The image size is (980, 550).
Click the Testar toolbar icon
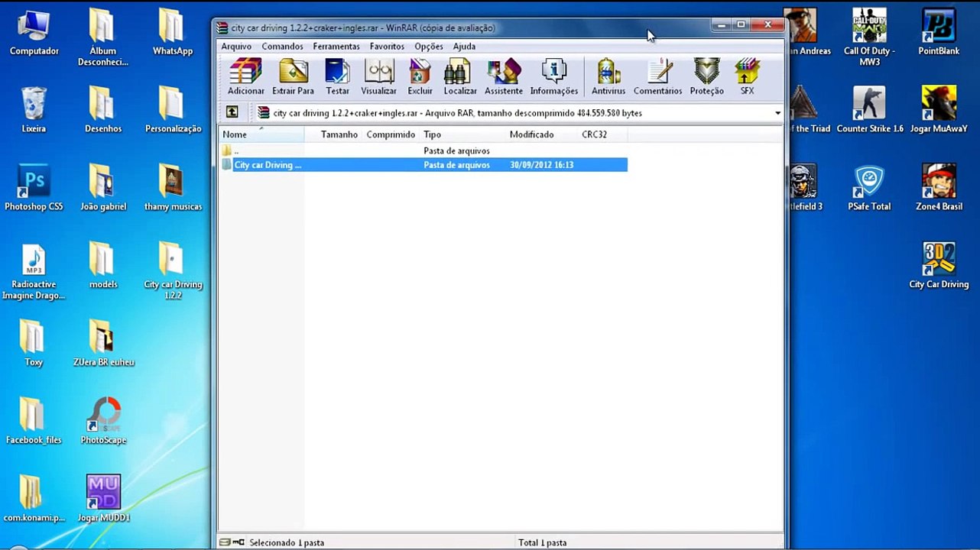(337, 77)
